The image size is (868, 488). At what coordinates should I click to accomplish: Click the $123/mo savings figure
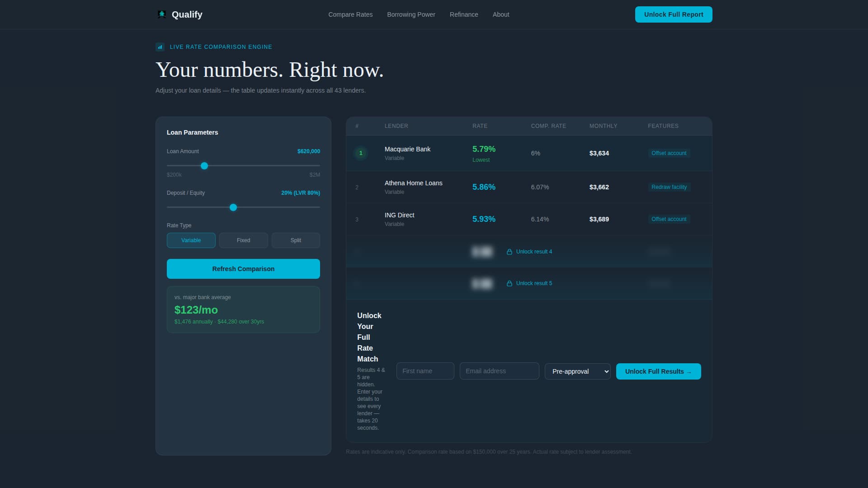(x=196, y=310)
